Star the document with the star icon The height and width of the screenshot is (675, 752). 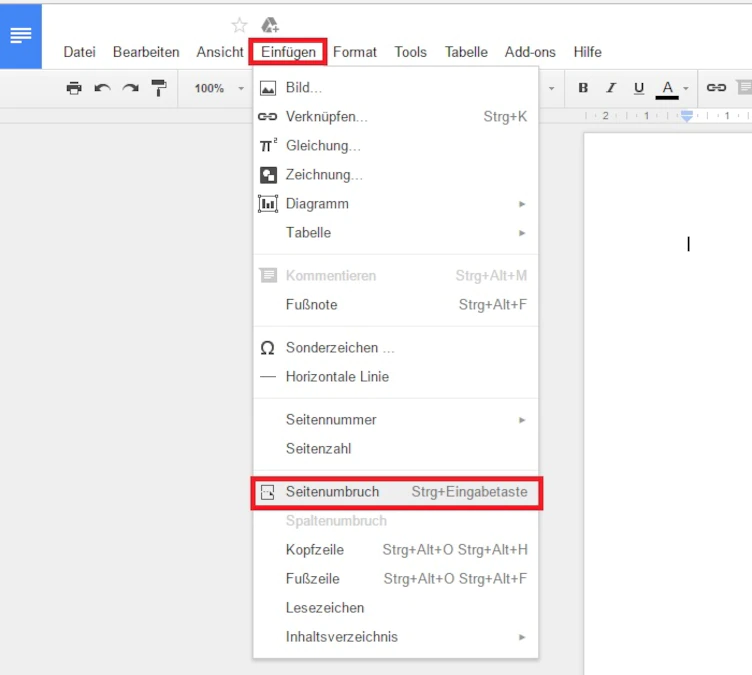coord(239,25)
